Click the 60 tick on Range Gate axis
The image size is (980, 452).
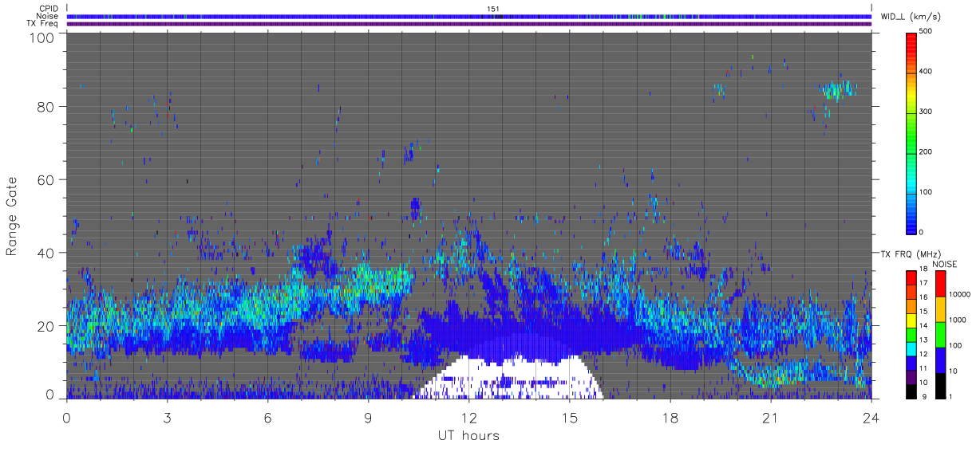(46, 179)
